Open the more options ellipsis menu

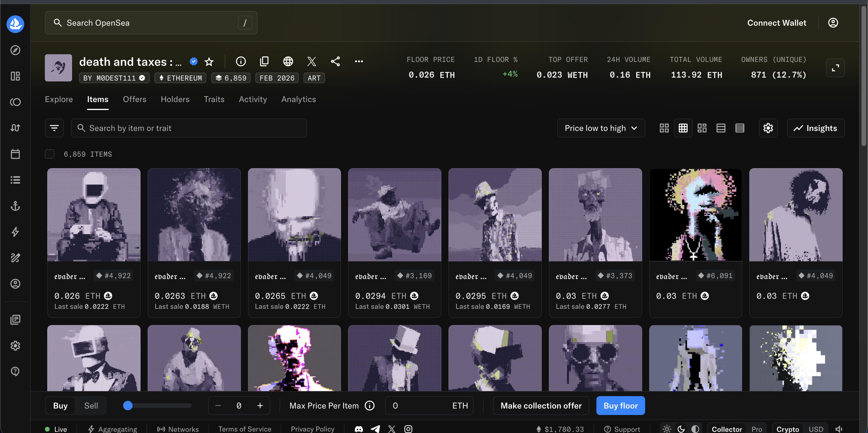click(359, 61)
